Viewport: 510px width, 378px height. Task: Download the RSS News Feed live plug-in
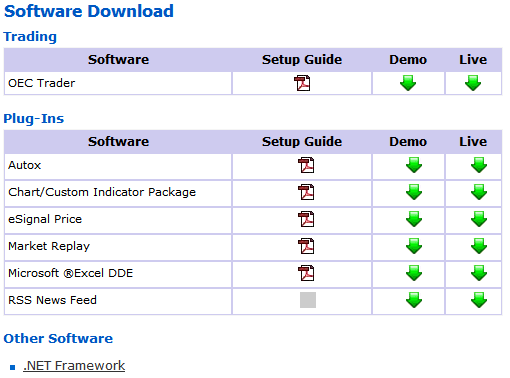479,300
